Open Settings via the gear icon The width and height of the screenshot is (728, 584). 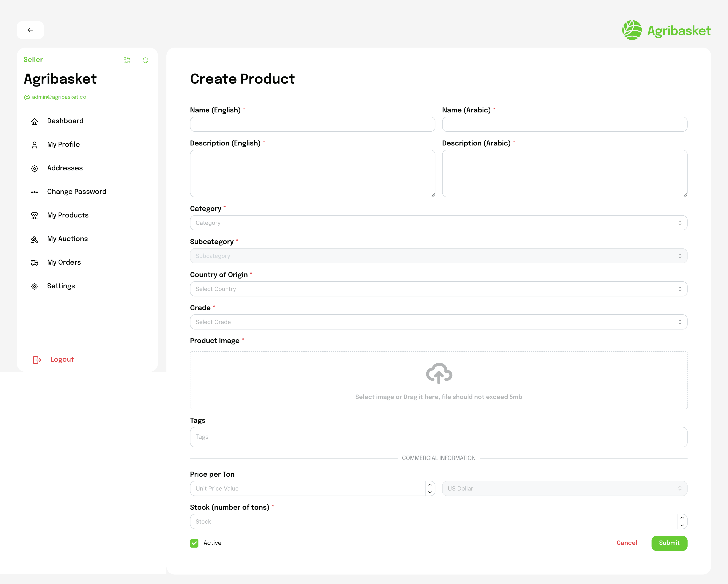click(35, 286)
